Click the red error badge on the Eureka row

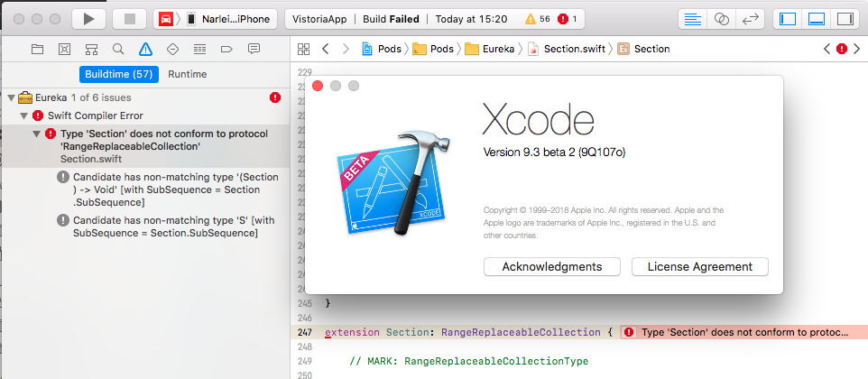click(x=275, y=98)
